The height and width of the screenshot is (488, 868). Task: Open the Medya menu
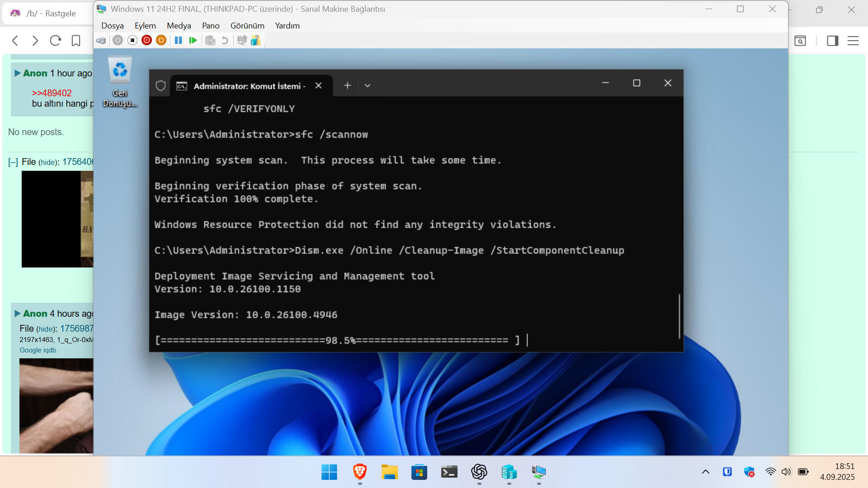point(179,26)
